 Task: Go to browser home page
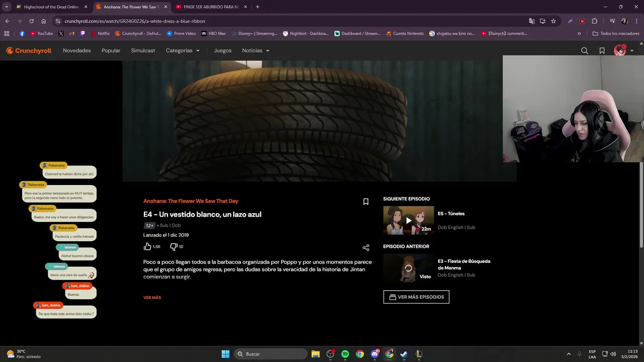(44, 21)
